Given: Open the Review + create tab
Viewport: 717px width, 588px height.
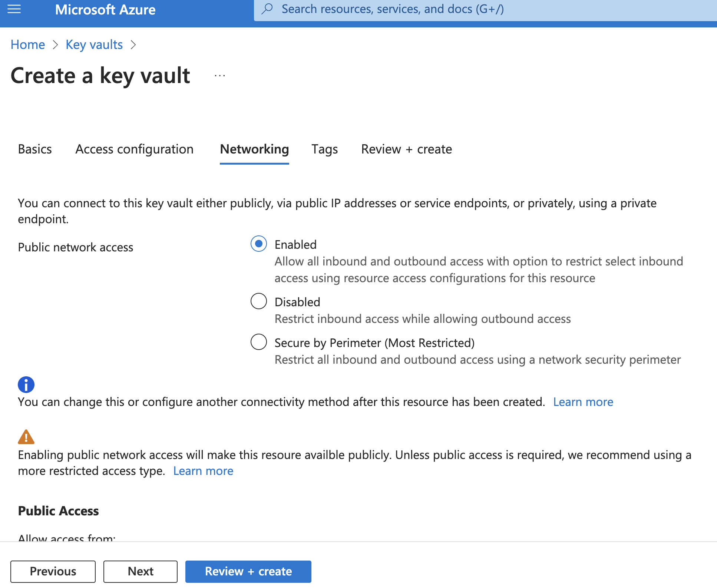Looking at the screenshot, I should pos(406,149).
